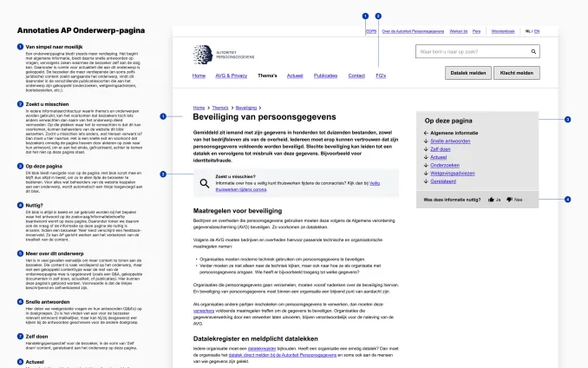The image size is (588, 368).
Task: Click the left arrow beside Algemene informatie
Action: (x=426, y=133)
